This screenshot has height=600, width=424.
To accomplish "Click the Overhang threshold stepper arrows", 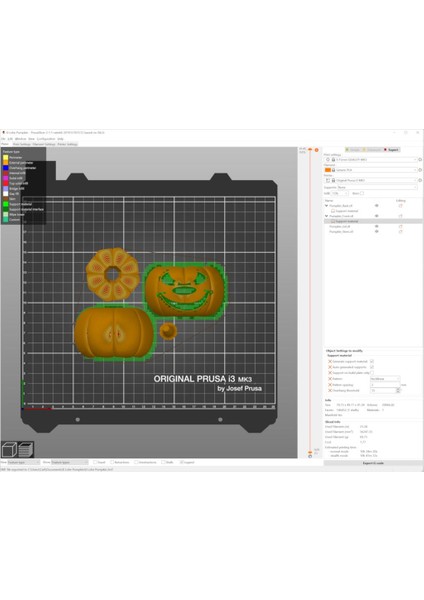I will [x=398, y=390].
